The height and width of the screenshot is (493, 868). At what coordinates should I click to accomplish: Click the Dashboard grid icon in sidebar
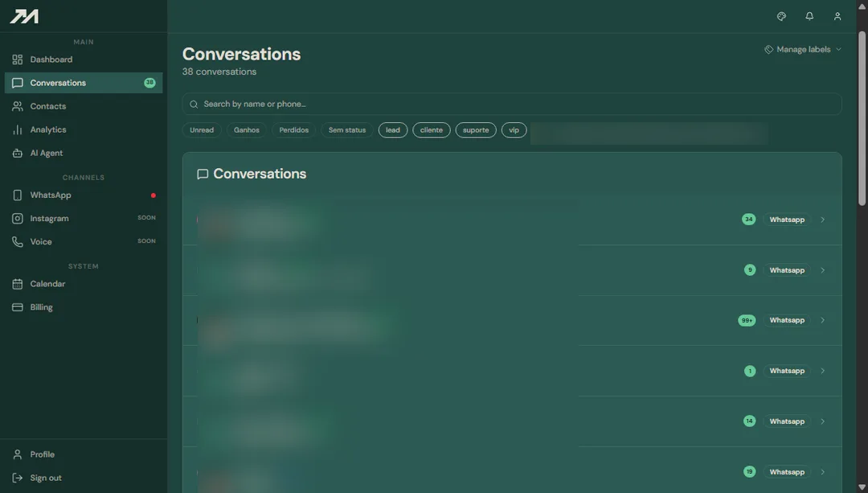(x=17, y=60)
